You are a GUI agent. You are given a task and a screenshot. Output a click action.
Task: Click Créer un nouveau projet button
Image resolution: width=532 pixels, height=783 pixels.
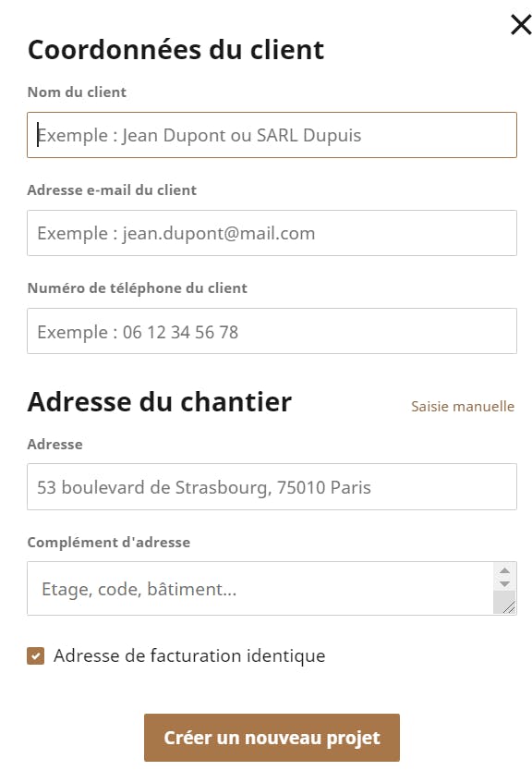pos(272,738)
